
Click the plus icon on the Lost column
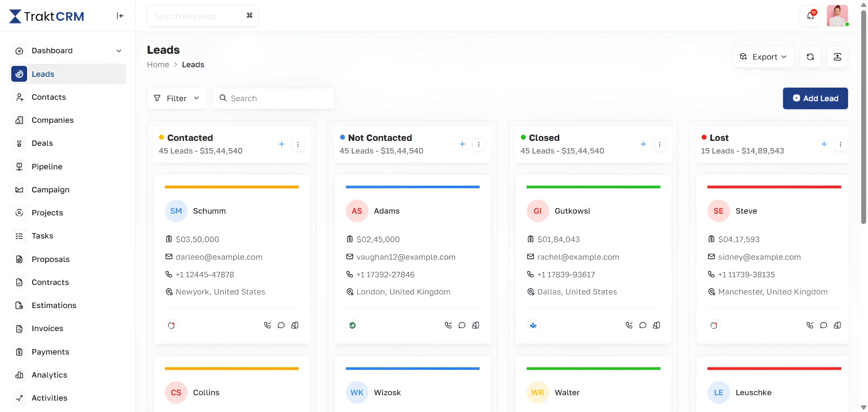click(824, 144)
